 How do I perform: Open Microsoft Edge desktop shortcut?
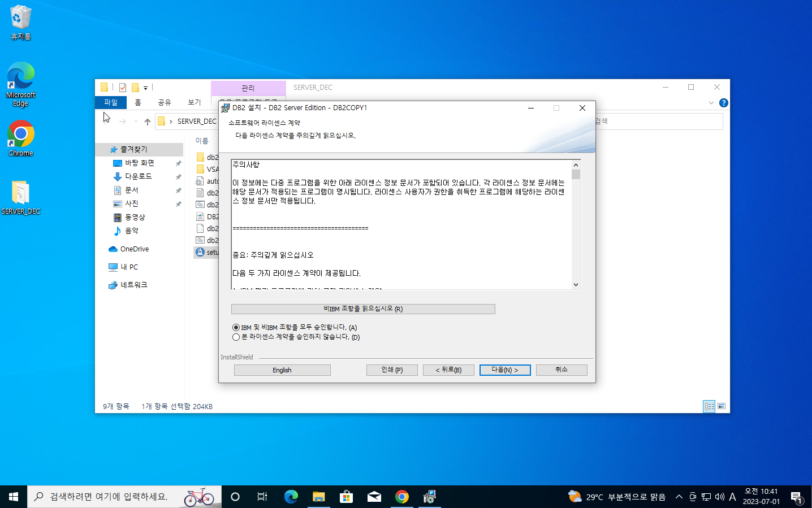[21, 84]
